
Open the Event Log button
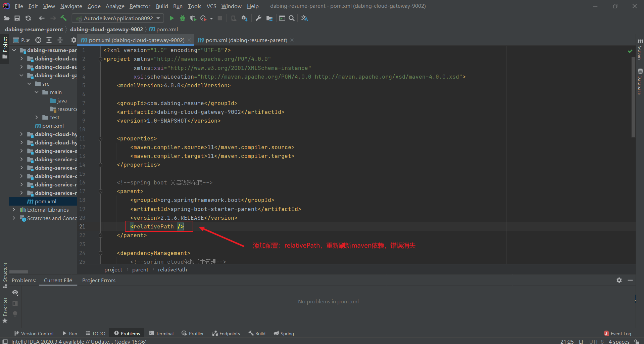[x=617, y=333]
